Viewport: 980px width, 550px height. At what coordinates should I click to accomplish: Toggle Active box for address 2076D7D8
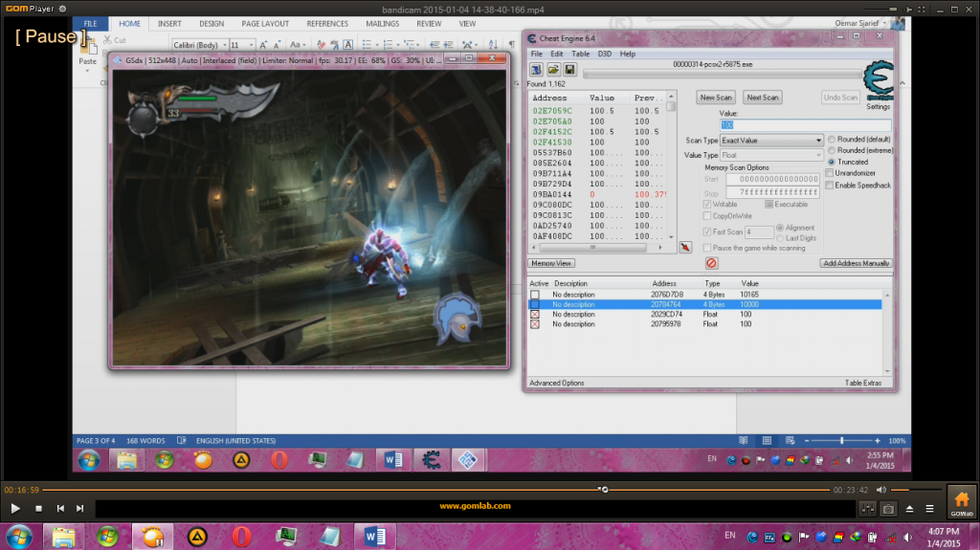coord(535,295)
